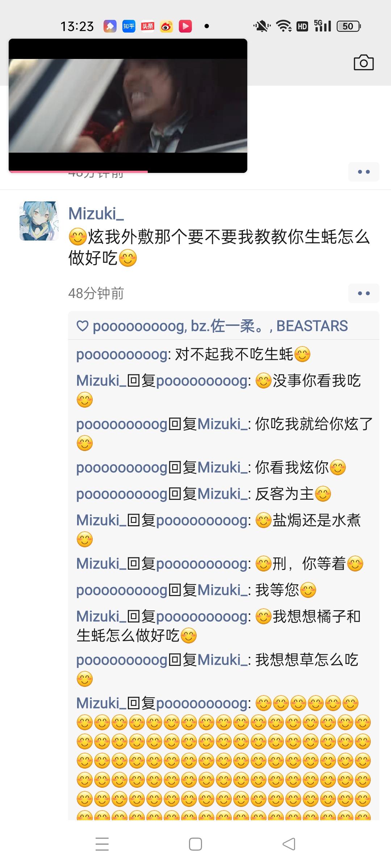Open the partially hidden two-dot menu under the video
The image size is (391, 868).
coord(363,172)
